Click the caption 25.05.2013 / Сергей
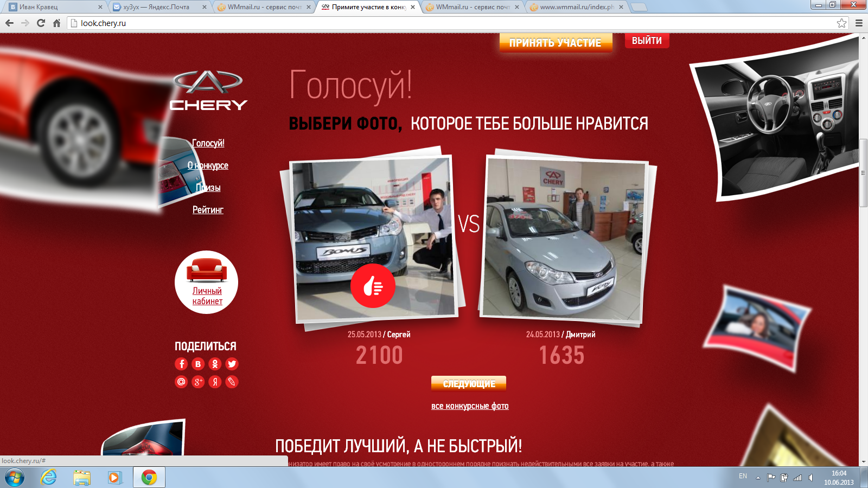Screen dimensions: 868x488 click(x=379, y=335)
